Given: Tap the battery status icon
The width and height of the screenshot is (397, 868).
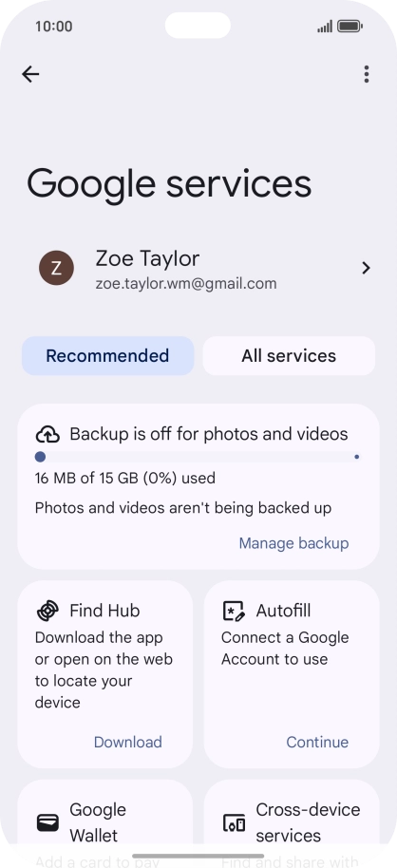Looking at the screenshot, I should pyautogui.click(x=350, y=26).
